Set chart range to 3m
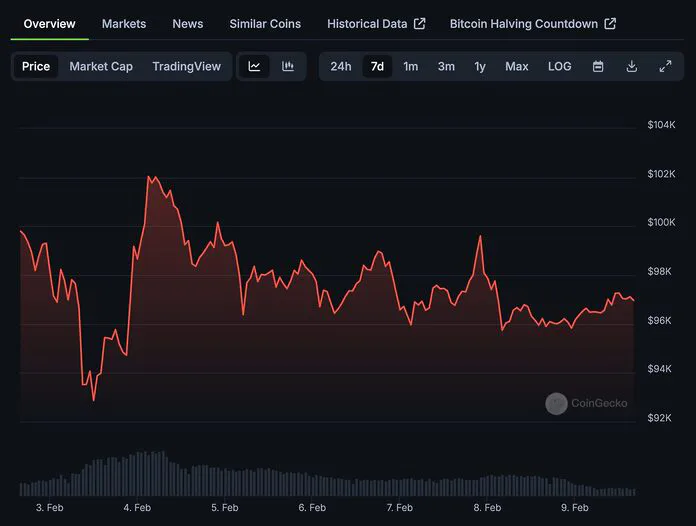Viewport: 696px width, 526px height. [446, 67]
